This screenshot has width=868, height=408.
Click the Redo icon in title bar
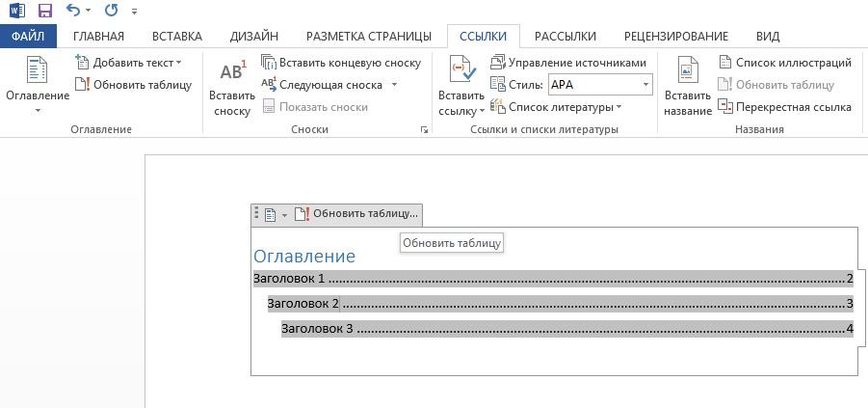tap(114, 11)
